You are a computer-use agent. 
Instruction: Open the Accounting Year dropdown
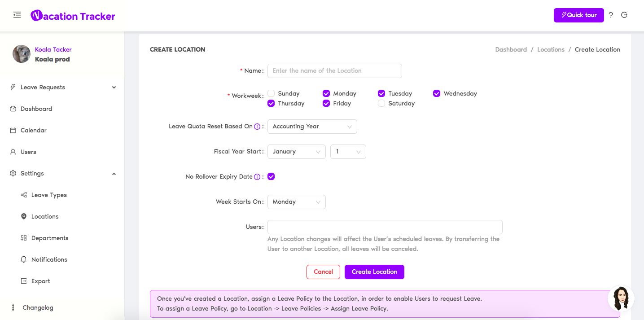[312, 127]
